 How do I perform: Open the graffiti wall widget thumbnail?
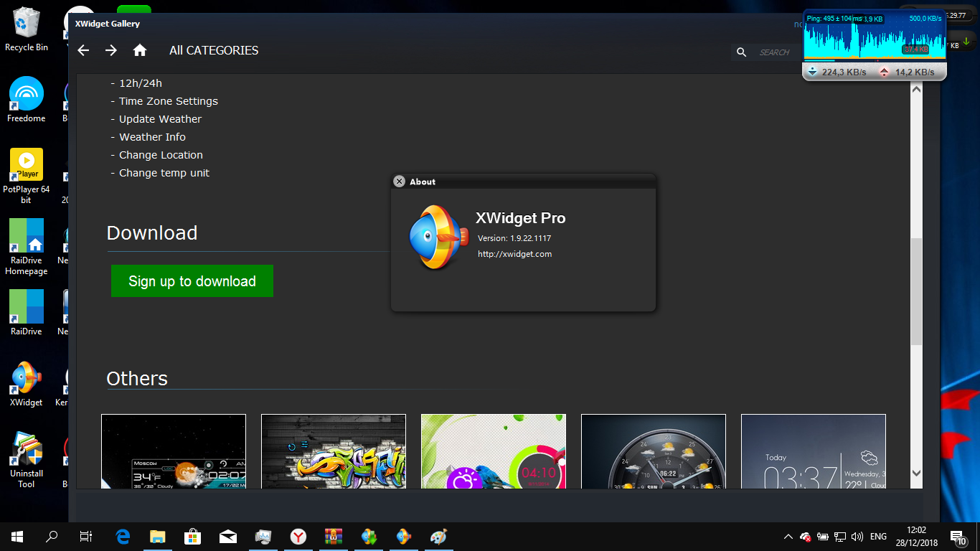pyautogui.click(x=334, y=451)
